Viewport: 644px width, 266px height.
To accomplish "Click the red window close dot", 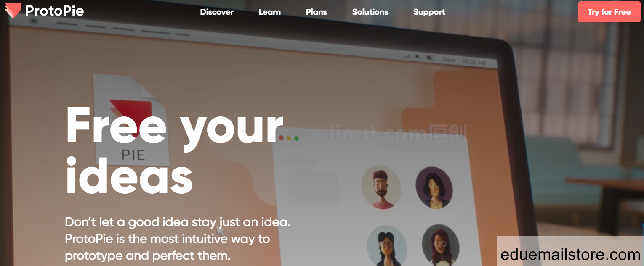I will 281,138.
